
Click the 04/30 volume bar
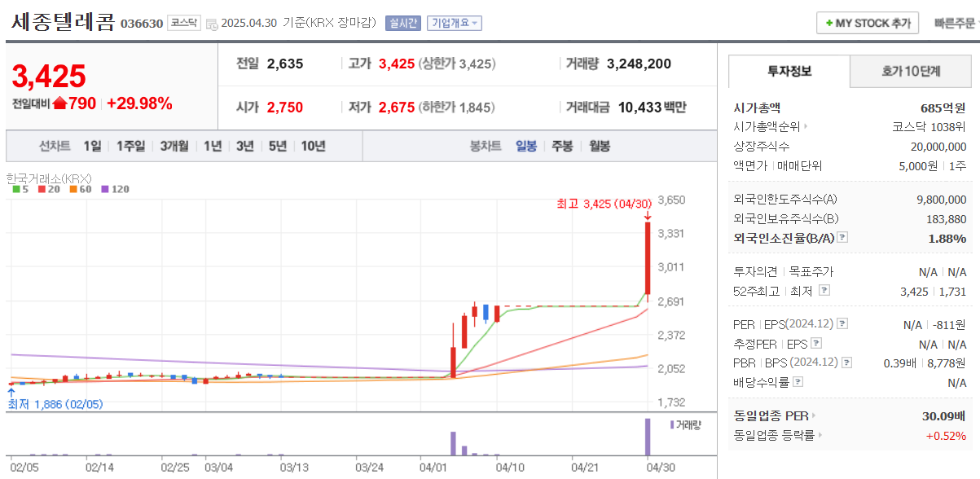648,437
